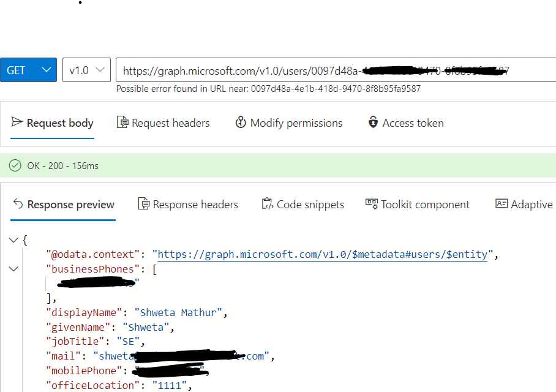Switch to the Request headers tab
This screenshot has height=392, width=556.
(x=163, y=123)
